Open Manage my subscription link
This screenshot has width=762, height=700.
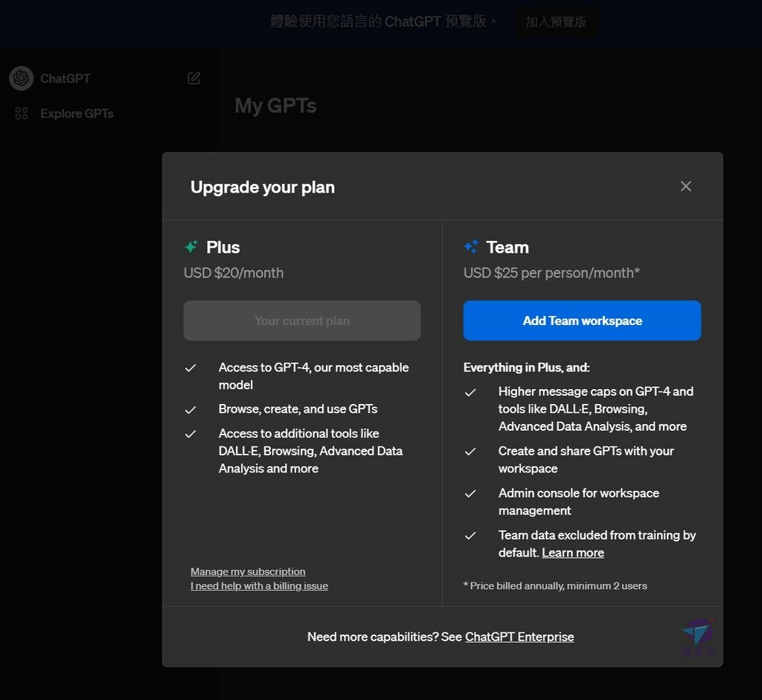click(248, 571)
